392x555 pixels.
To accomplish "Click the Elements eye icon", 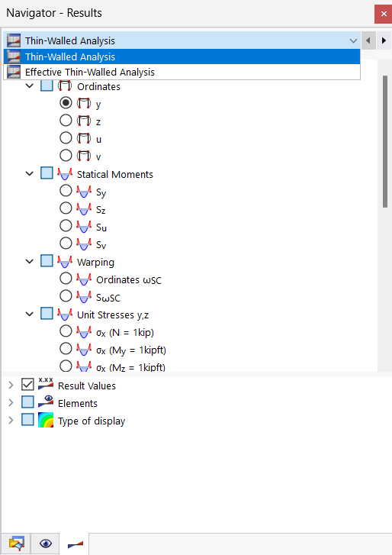I will tap(46, 402).
